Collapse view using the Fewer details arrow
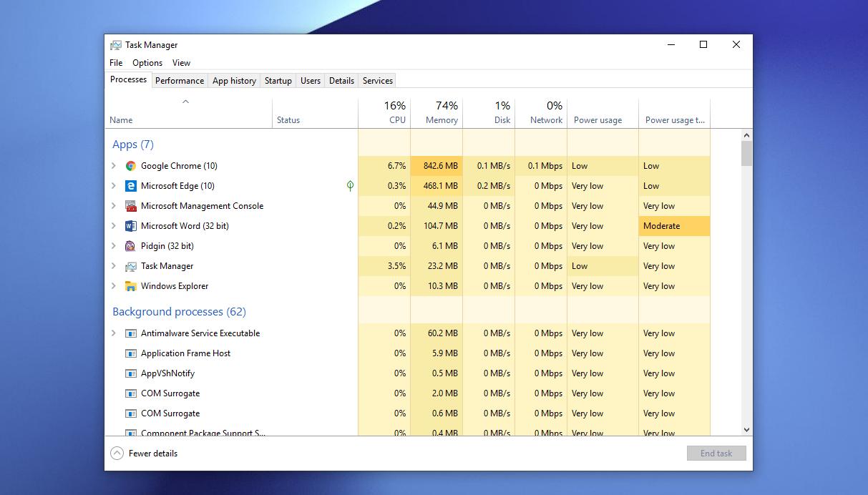The height and width of the screenshot is (495, 868). click(x=117, y=454)
